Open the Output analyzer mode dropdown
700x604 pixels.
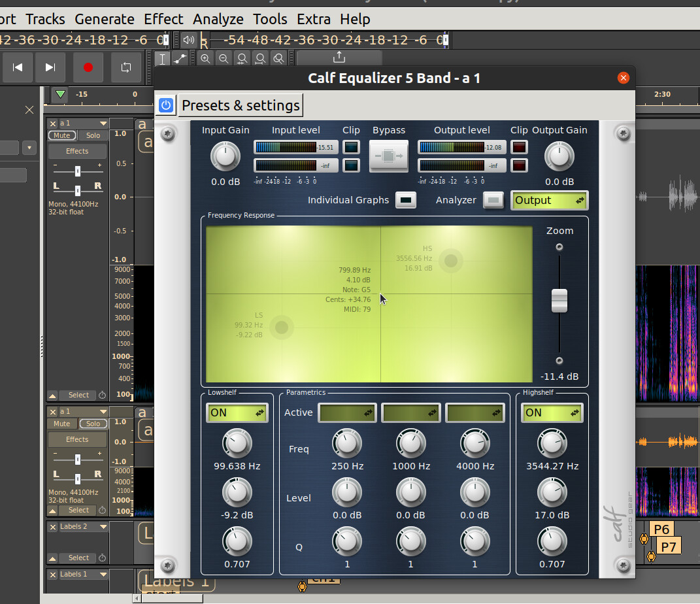pos(549,201)
